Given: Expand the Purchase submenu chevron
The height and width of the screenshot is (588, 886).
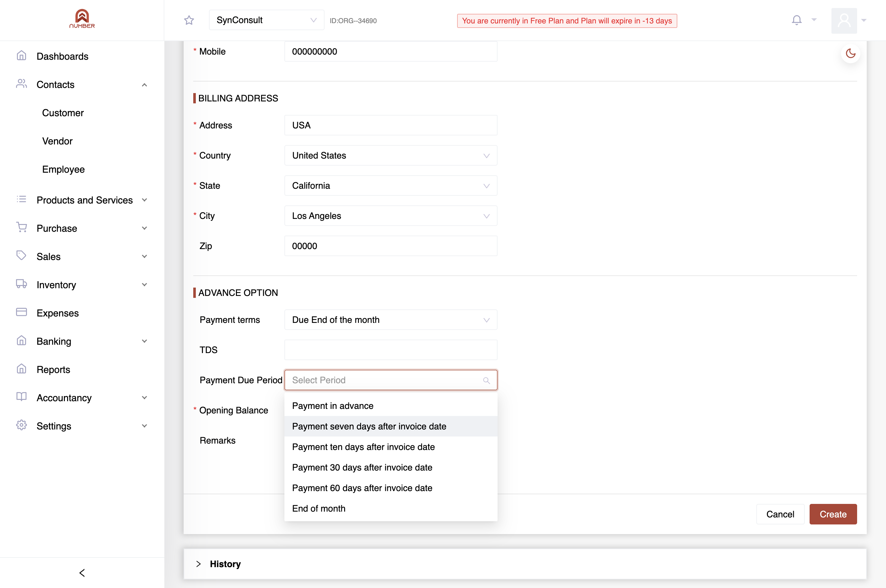Looking at the screenshot, I should [144, 229].
